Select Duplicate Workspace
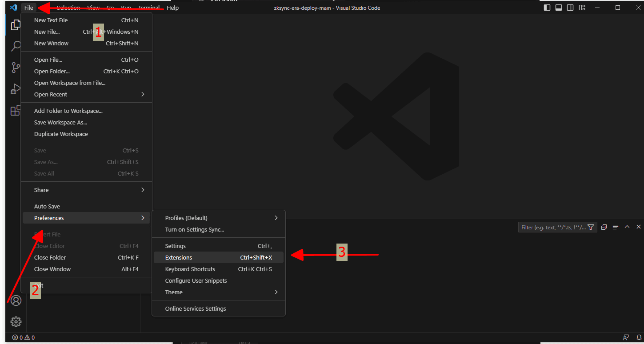 (x=86, y=134)
